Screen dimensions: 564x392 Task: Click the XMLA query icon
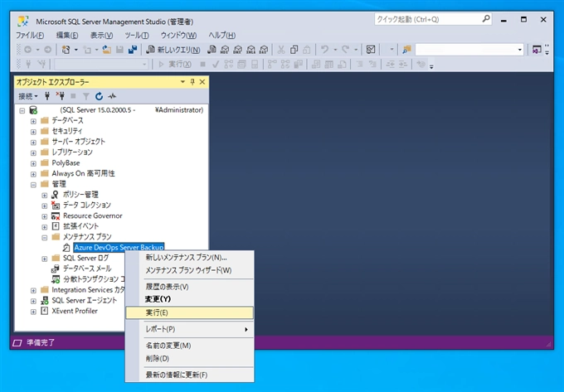point(251,50)
